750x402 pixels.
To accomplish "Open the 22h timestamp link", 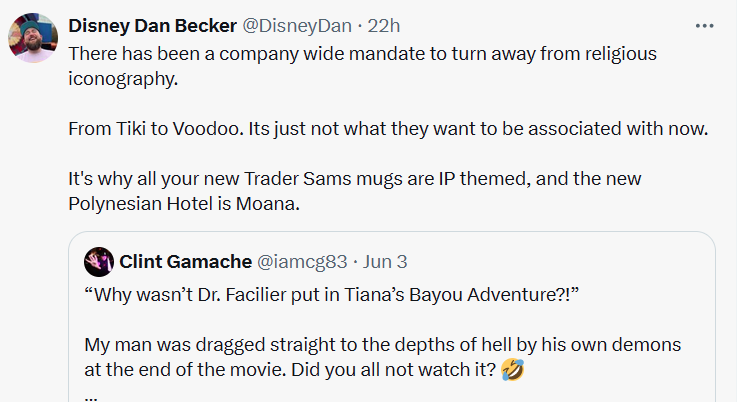I will click(384, 26).
